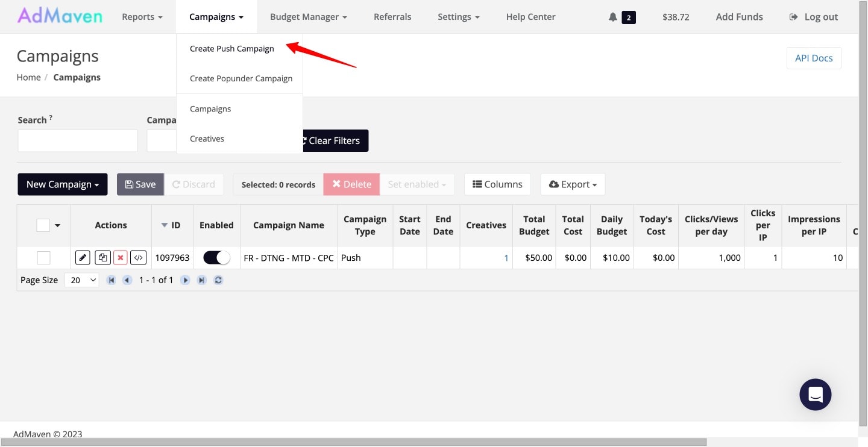The image size is (868, 447).
Task: Expand the New Campaign dropdown
Action: pyautogui.click(x=62, y=184)
